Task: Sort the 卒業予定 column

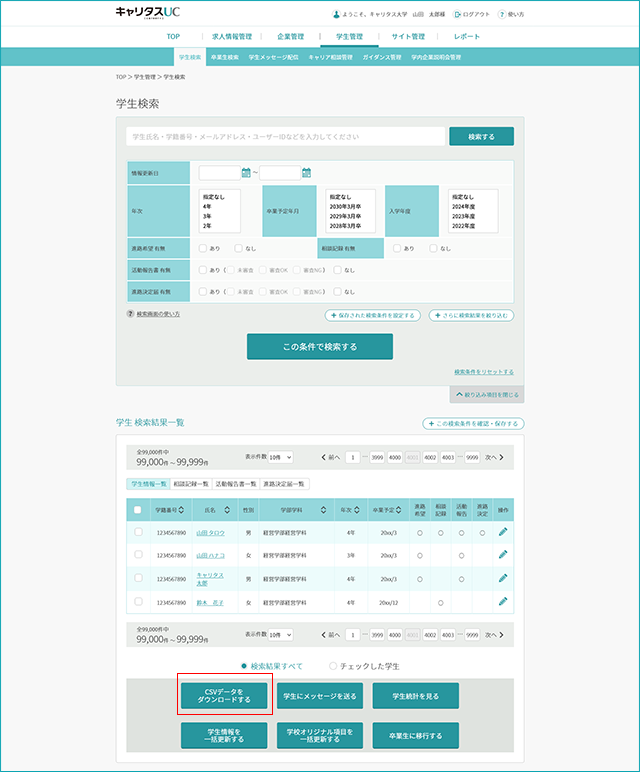Action: [398, 510]
